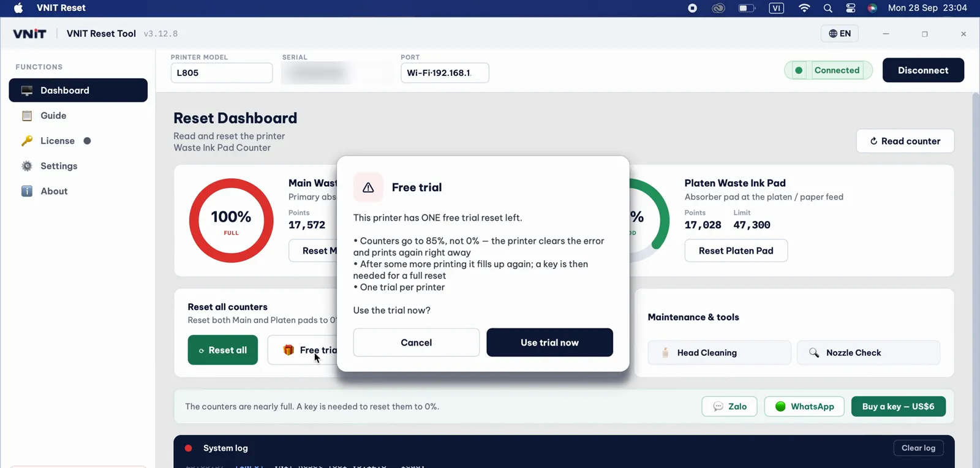Open Spotlight search icon
Viewport: 980px width, 468px height.
point(828,8)
